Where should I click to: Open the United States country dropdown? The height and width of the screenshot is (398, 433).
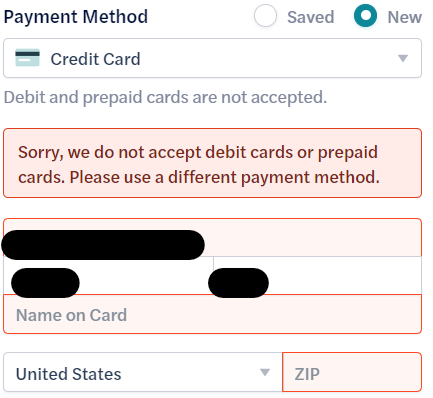point(143,372)
